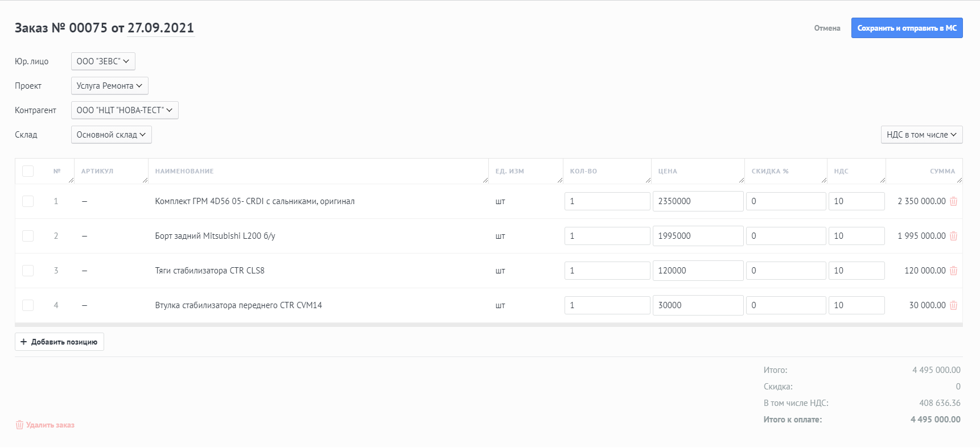Click sum value 120 000.00

[925, 271]
